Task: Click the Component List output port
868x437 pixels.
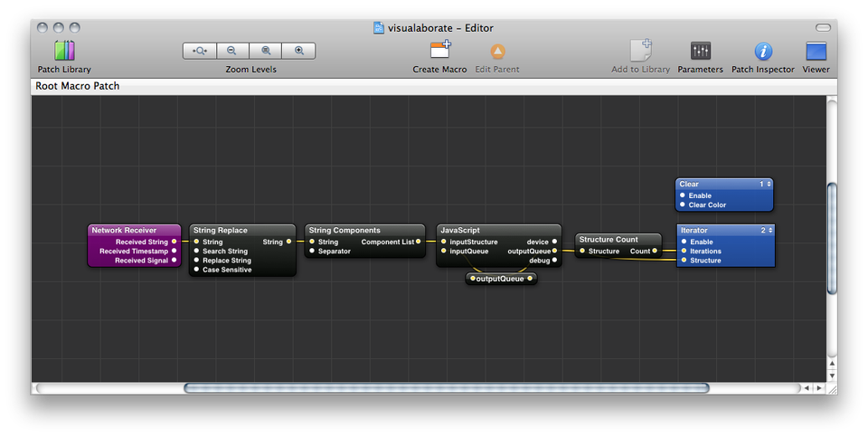Action: 418,242
